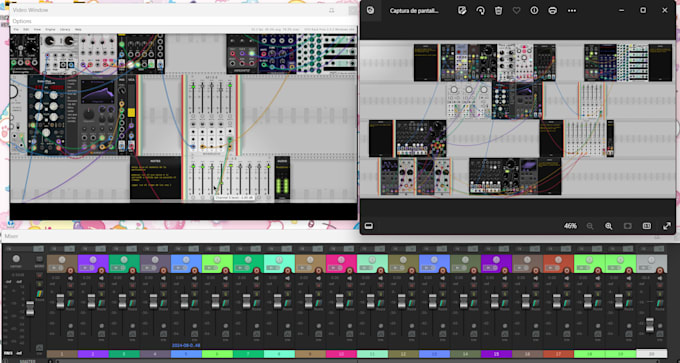
Task: Mute the master track
Action: pyautogui.click(x=39, y=275)
